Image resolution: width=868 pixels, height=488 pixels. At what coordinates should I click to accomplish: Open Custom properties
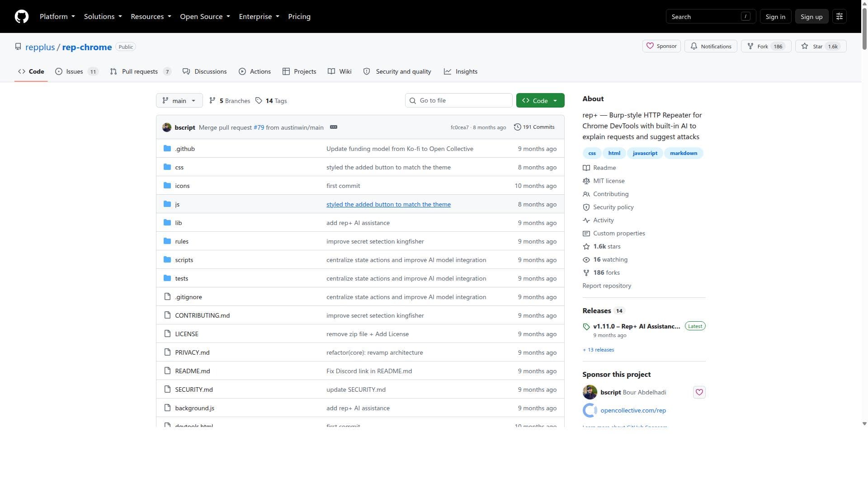click(614, 233)
